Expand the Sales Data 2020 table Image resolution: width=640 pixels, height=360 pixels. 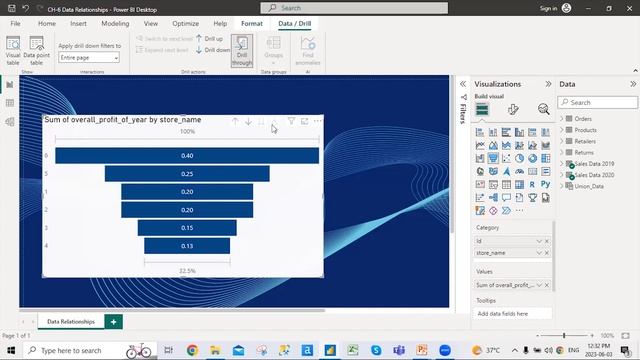pos(562,175)
